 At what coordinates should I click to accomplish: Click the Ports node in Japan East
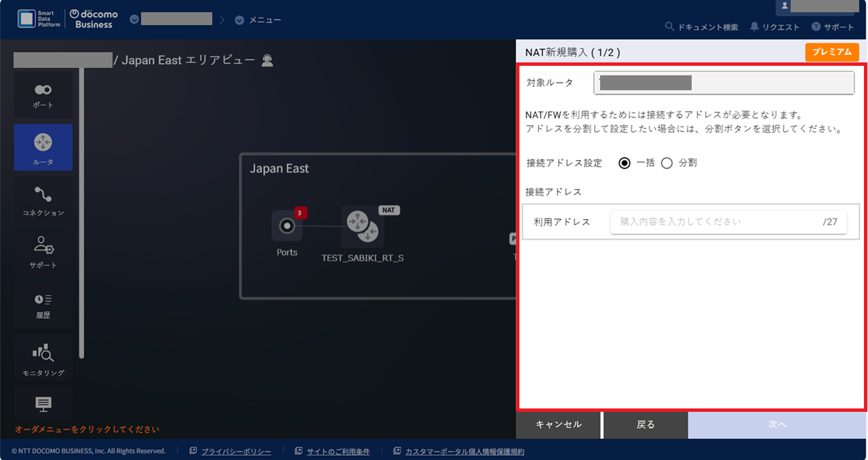pyautogui.click(x=287, y=226)
